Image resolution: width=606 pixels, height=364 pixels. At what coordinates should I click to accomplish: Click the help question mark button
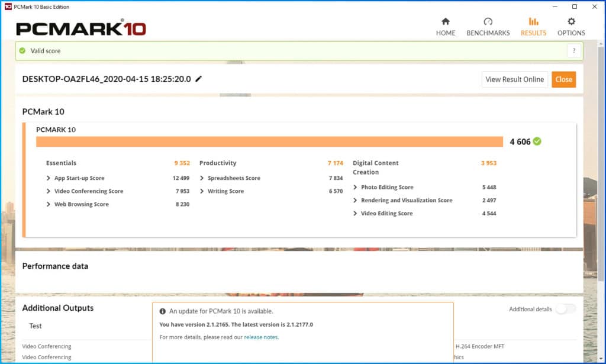tap(574, 51)
